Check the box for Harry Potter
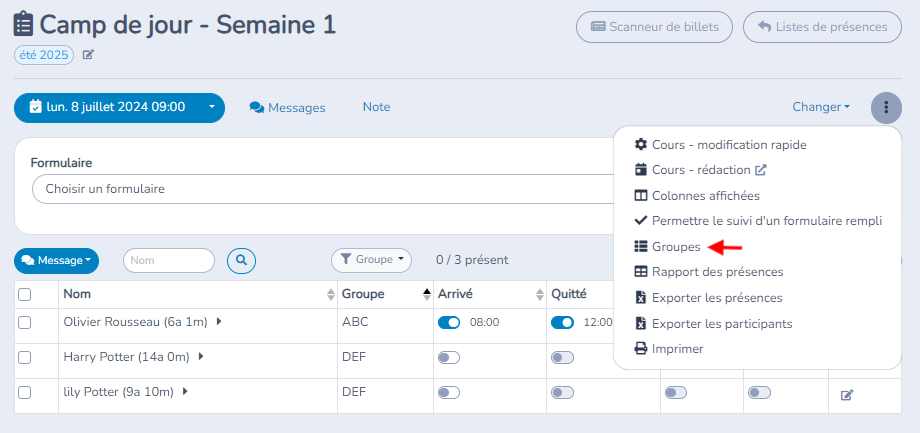 point(25,357)
